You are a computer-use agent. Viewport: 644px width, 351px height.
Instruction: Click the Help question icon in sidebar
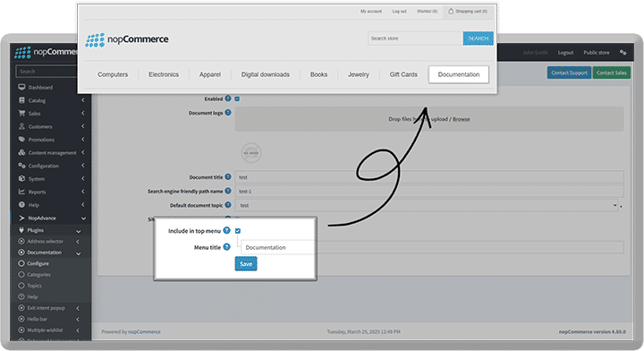point(21,205)
